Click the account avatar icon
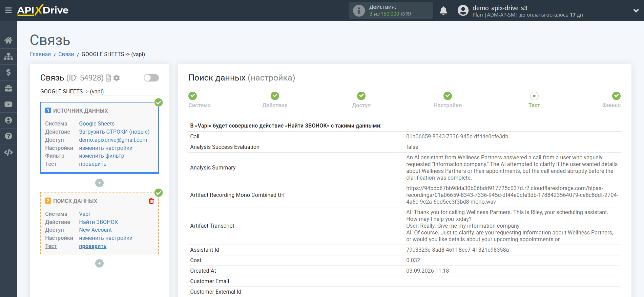The width and height of the screenshot is (644, 297). [463, 10]
